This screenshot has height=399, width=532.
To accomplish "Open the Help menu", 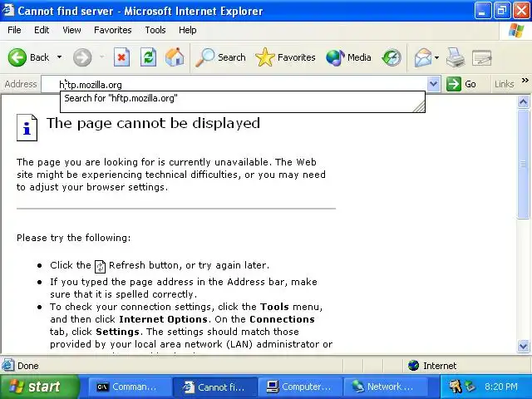I will [188, 30].
